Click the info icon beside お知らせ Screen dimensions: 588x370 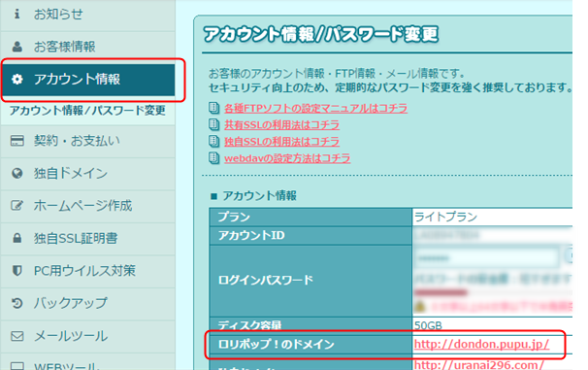point(16,14)
